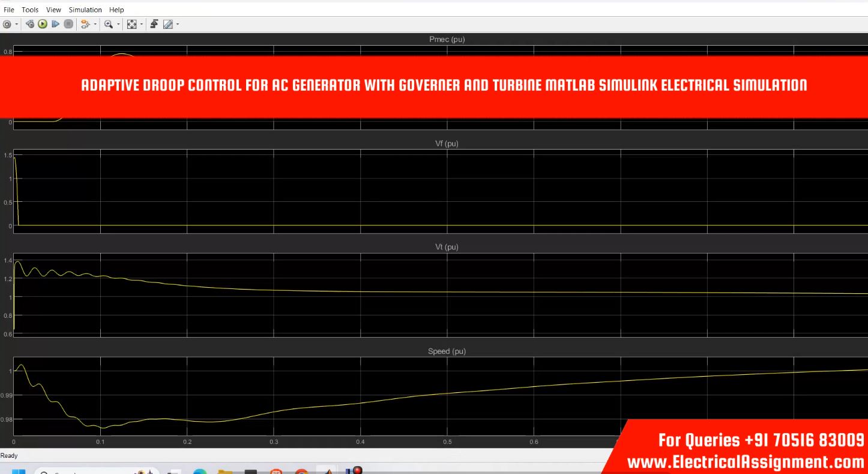Click the Scale Axes Limits icon
The width and height of the screenshot is (868, 474).
(132, 24)
